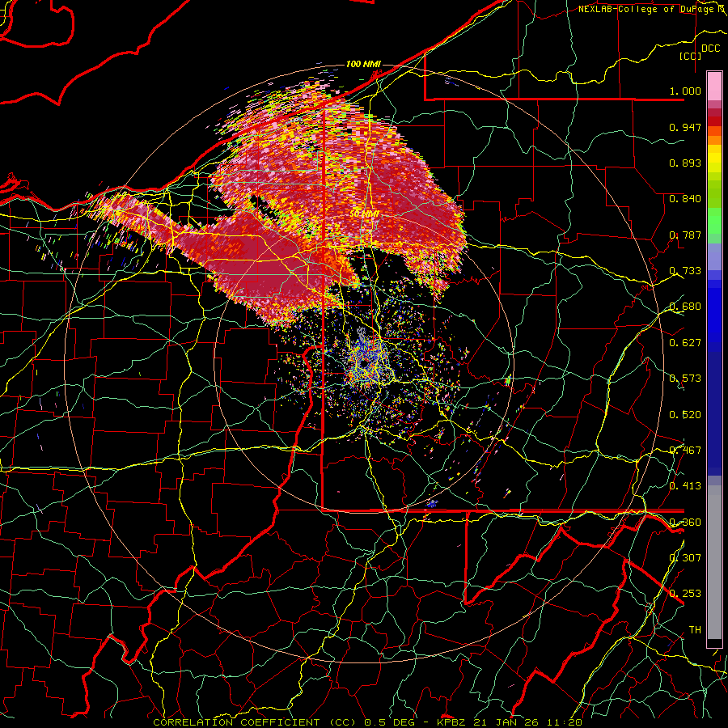Image resolution: width=728 pixels, height=728 pixels.
Task: Click the "KPBZ" station identifier in the caption
Action: click(451, 722)
